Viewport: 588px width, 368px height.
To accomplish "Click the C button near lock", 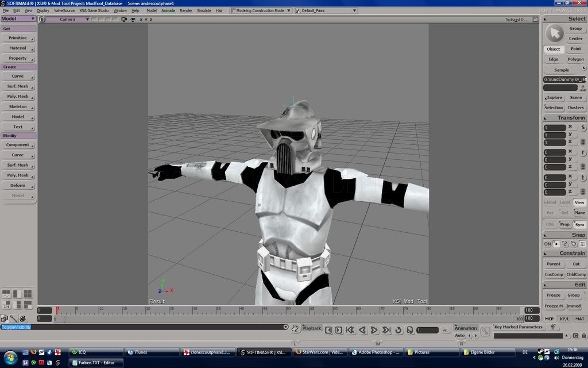I will [575, 336].
